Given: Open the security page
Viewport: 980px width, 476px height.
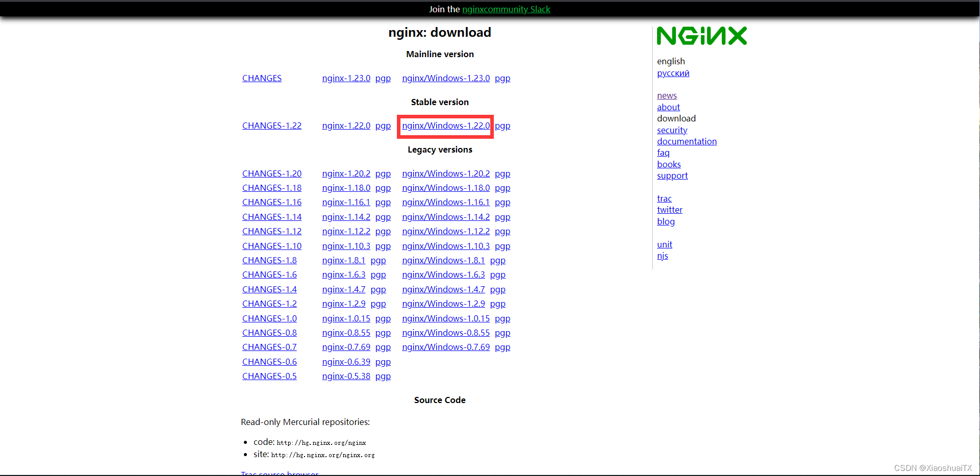Looking at the screenshot, I should click(x=672, y=130).
